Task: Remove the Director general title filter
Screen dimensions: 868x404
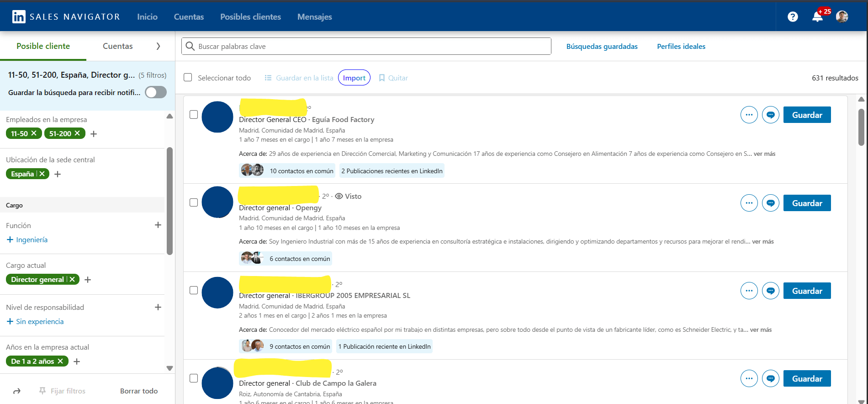Action: click(x=72, y=279)
